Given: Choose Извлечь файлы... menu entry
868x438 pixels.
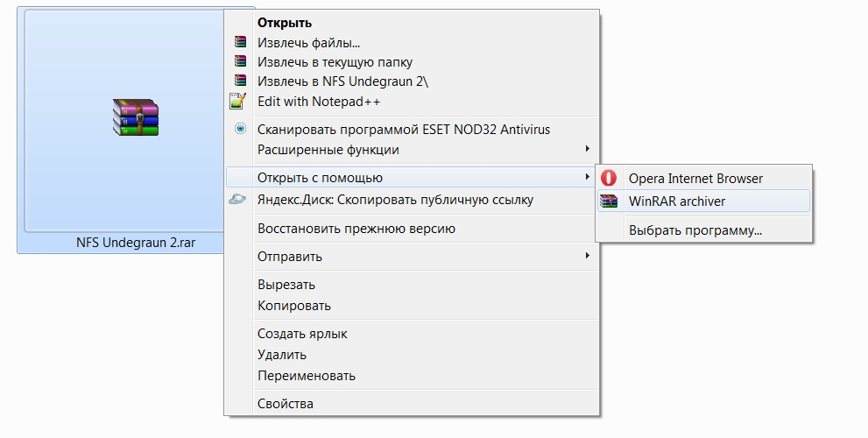Looking at the screenshot, I should click(x=413, y=43).
